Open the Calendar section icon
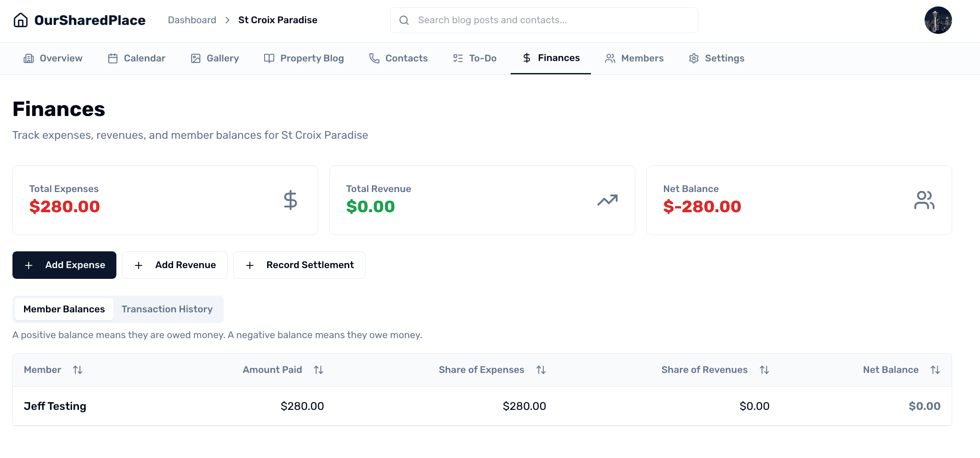The image size is (980, 458). pos(113,58)
